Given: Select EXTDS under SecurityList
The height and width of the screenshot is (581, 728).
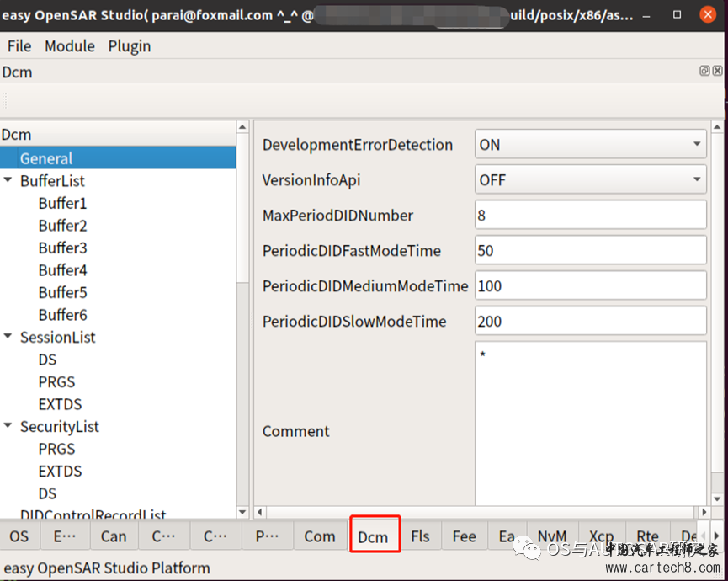Looking at the screenshot, I should coord(60,471).
